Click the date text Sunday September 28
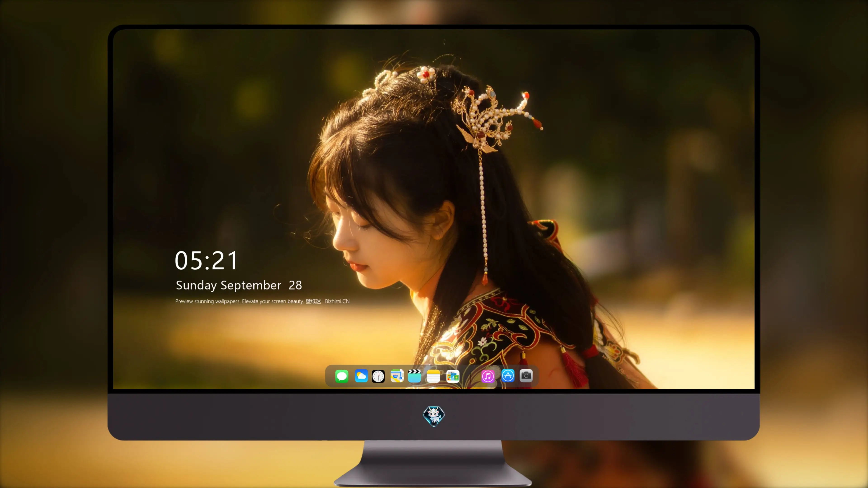 pos(239,285)
